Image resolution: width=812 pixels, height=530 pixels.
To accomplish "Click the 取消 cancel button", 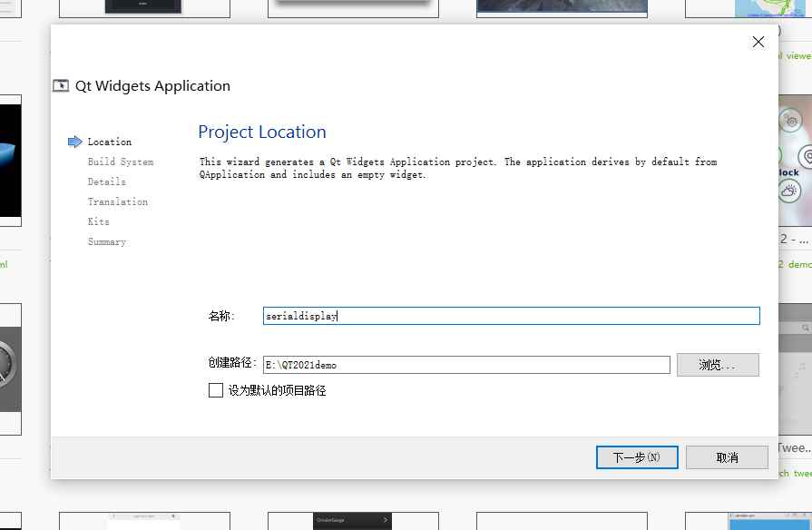I will click(727, 457).
